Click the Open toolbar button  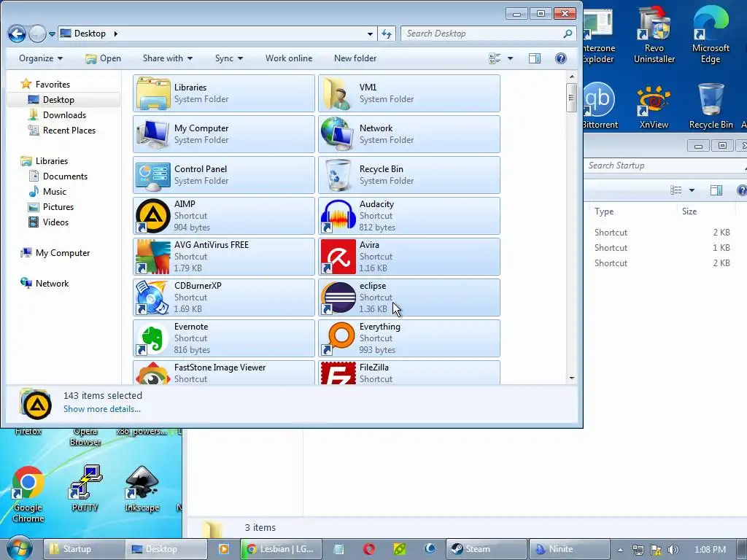(x=103, y=58)
